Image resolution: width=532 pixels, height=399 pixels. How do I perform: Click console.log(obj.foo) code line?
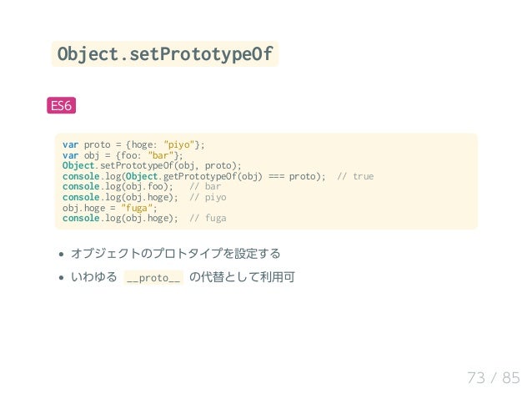[118, 186]
